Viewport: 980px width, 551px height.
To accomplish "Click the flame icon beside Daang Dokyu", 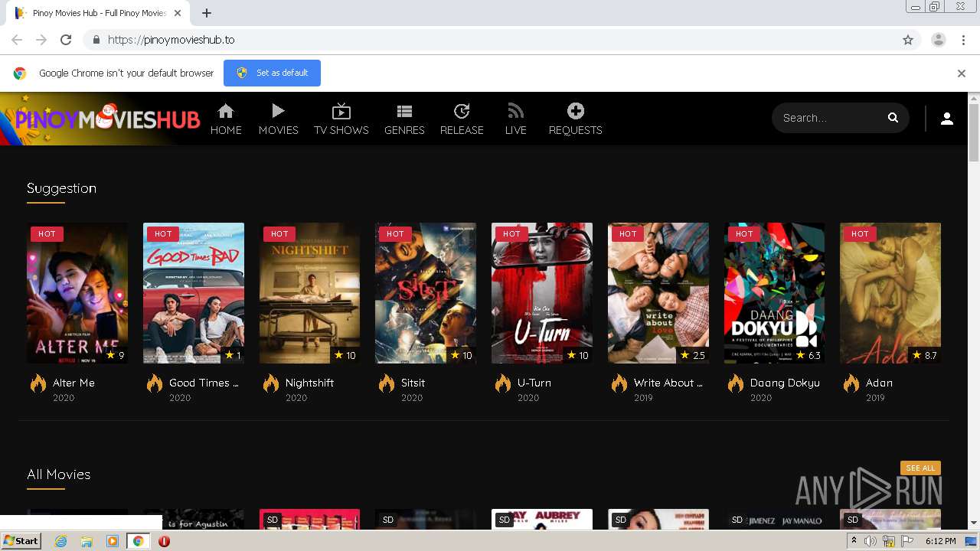I will point(736,383).
